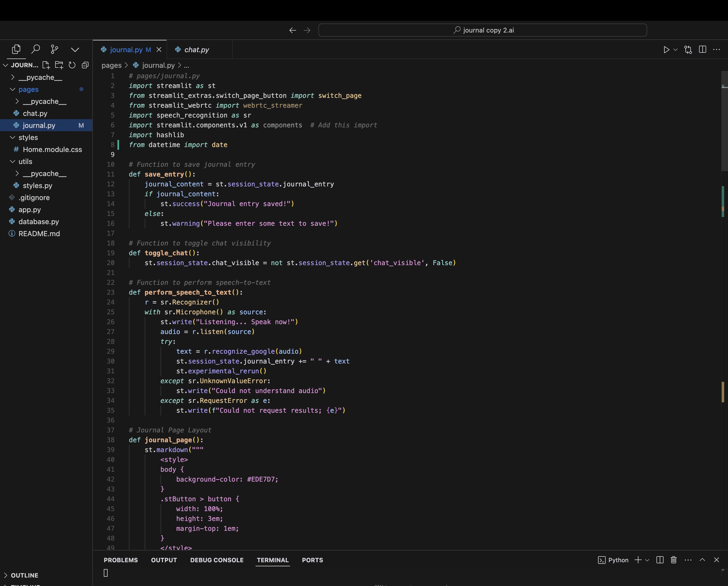Open run options dropdown next to play
This screenshot has height=586, width=728.
pyautogui.click(x=675, y=50)
